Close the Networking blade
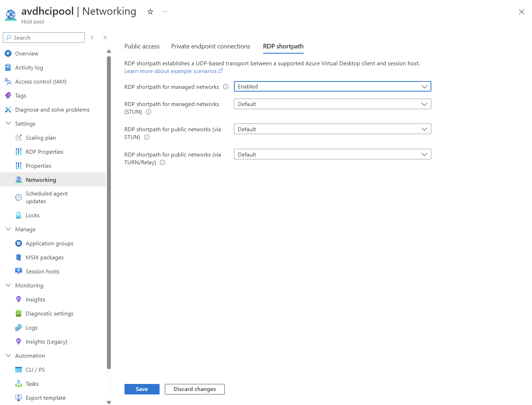 521,12
